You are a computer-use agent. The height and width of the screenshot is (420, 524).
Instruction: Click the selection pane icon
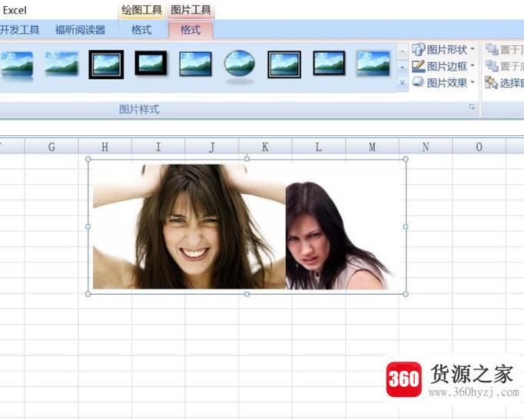[492, 82]
